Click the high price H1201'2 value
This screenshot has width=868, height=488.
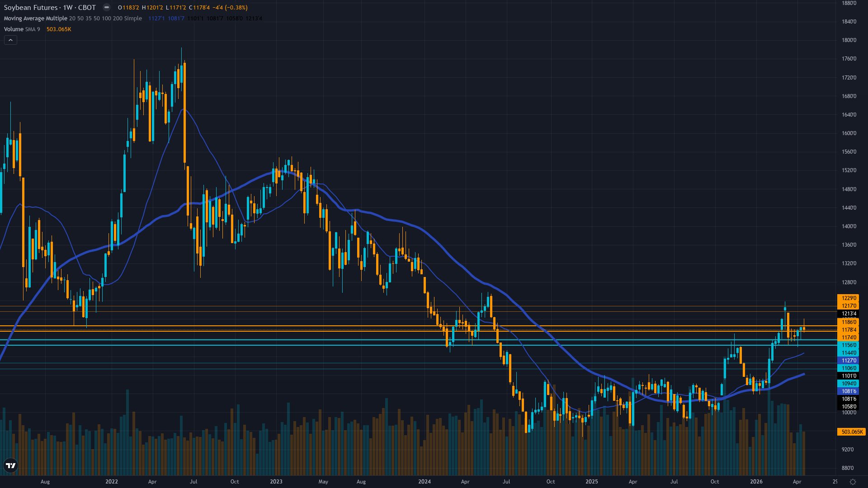152,8
